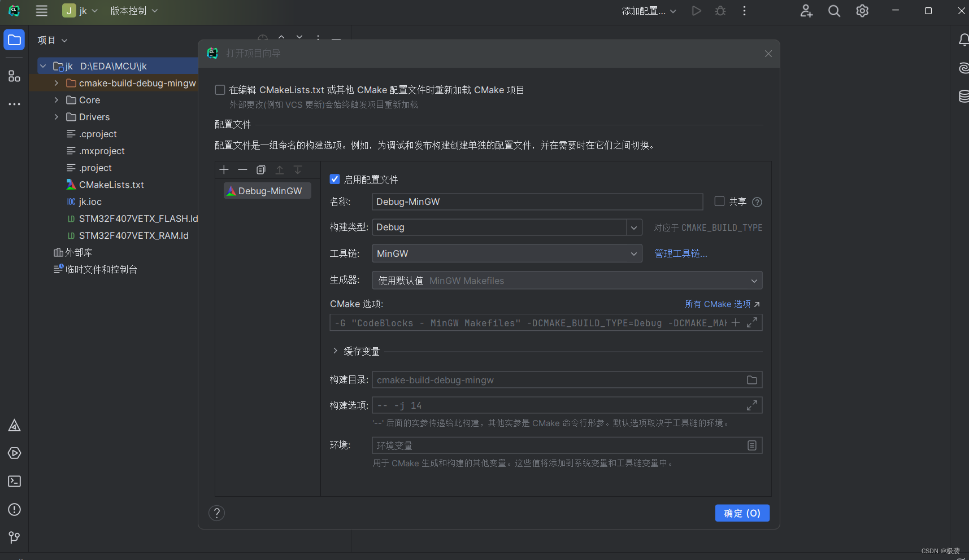Screen dimensions: 969x560
Task: Expand the CMake options field
Action: point(752,322)
